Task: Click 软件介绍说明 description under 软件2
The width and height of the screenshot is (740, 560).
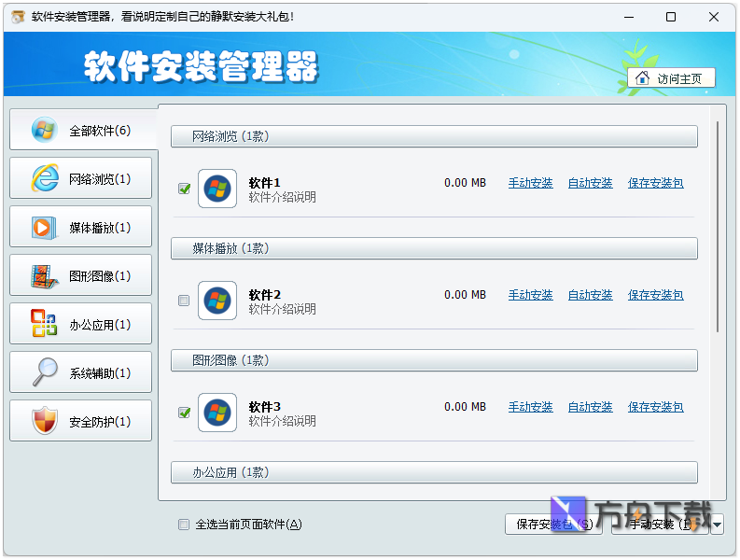Action: click(282, 309)
